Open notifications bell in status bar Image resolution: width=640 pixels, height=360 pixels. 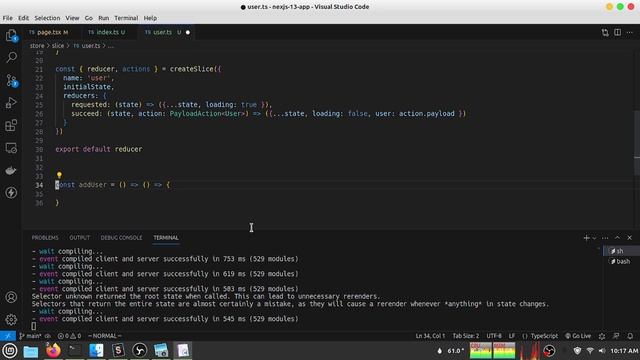coord(630,336)
